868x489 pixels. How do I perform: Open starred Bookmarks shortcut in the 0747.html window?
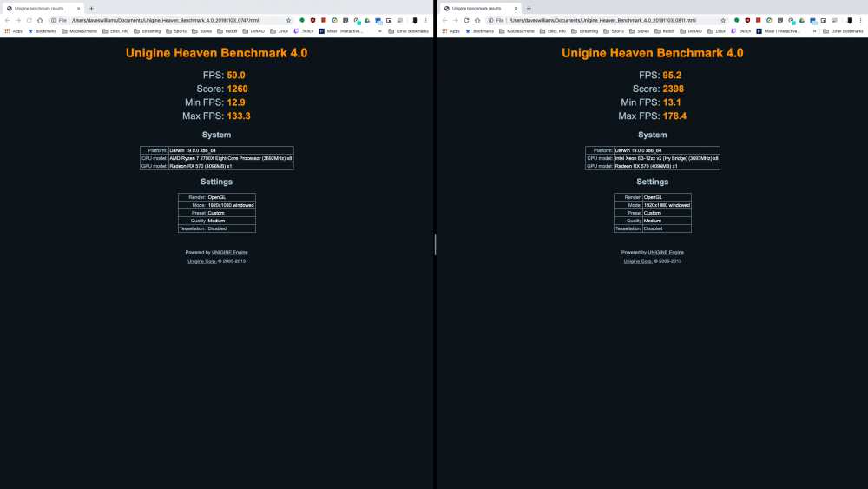tap(43, 31)
